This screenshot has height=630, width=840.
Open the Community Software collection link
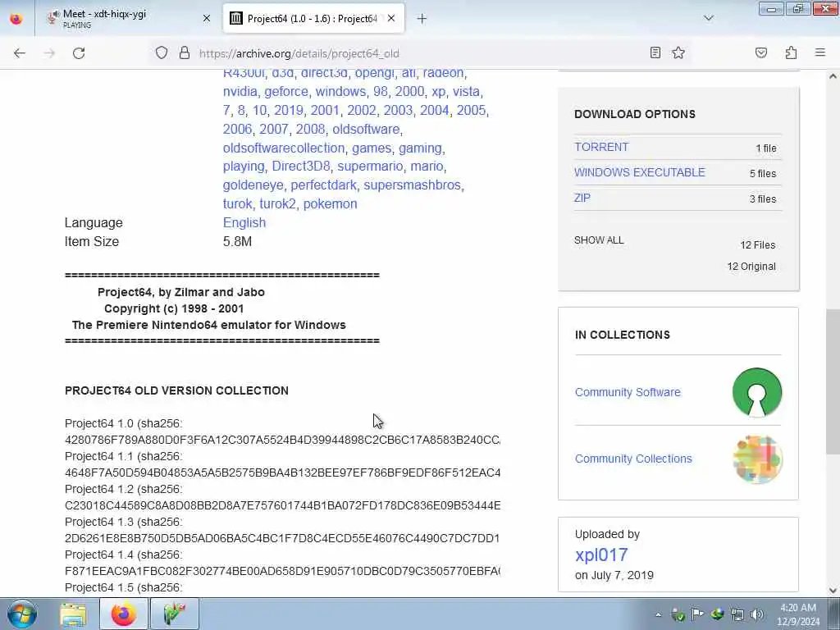628,392
